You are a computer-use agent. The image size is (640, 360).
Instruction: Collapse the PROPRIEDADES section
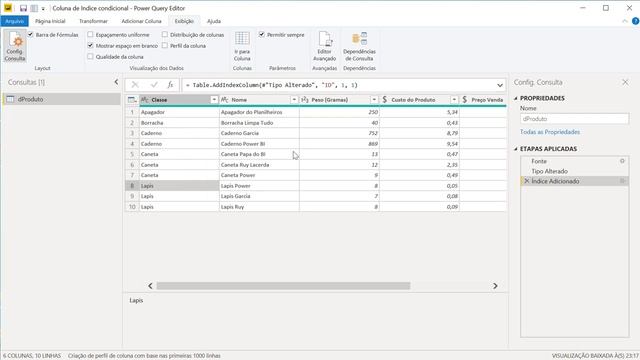(x=516, y=98)
